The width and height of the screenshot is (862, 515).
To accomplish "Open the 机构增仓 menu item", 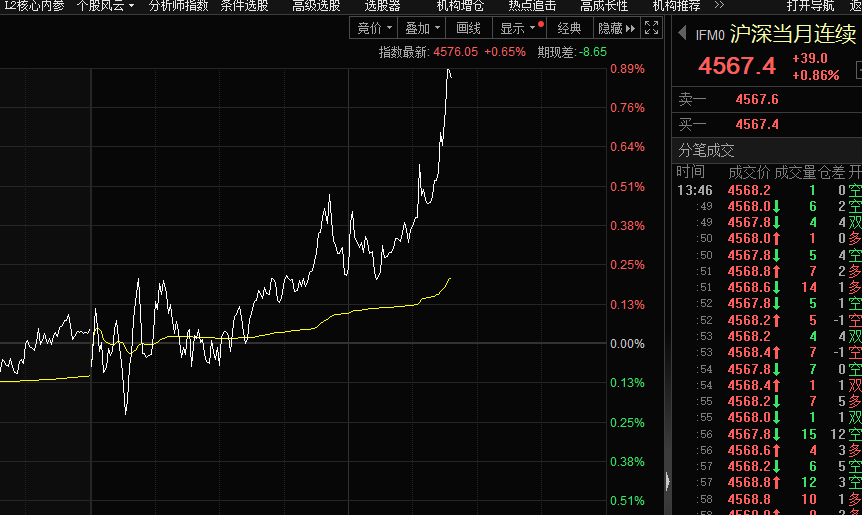I will (x=460, y=5).
